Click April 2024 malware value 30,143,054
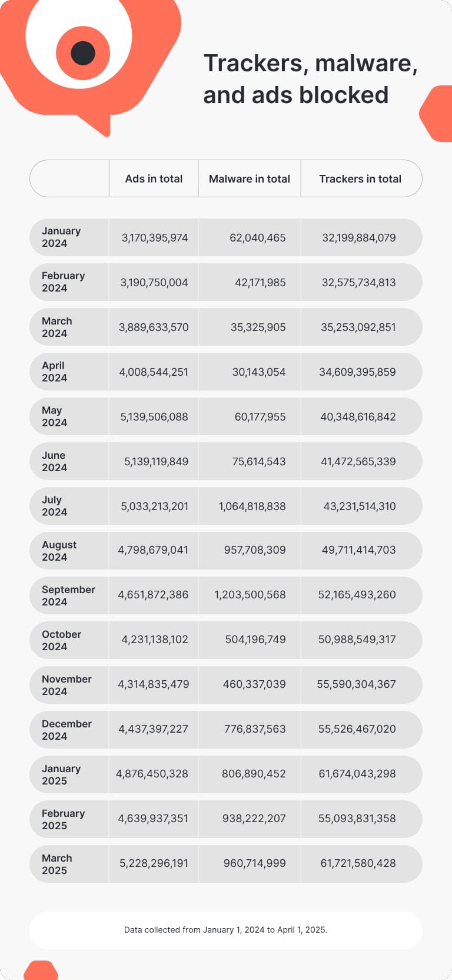This screenshot has width=452, height=980. coord(259,372)
